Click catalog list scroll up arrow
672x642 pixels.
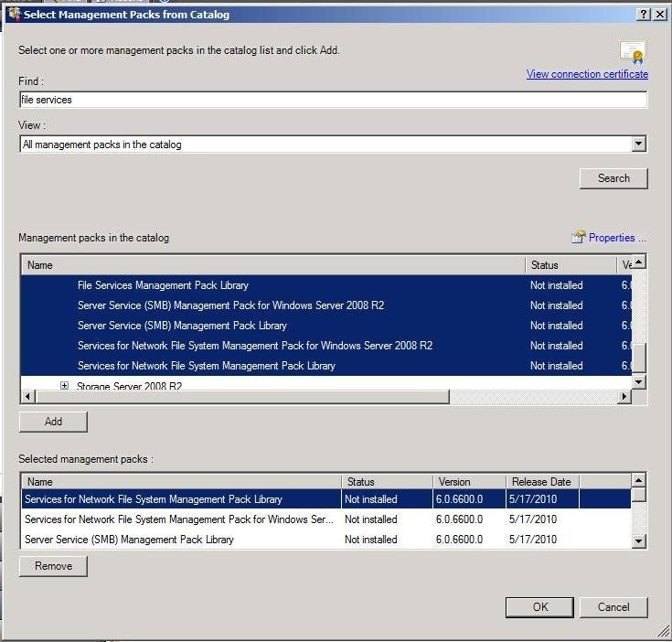pos(638,262)
